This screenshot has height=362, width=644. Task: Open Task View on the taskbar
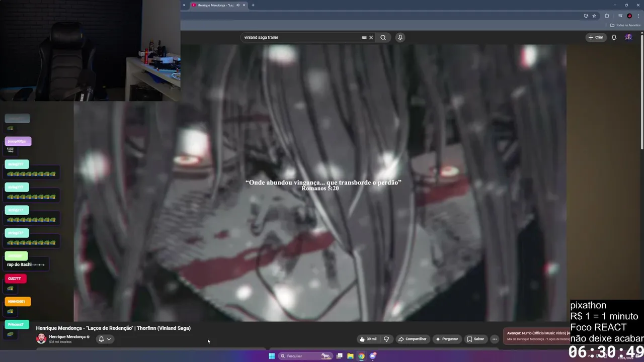tap(340, 356)
